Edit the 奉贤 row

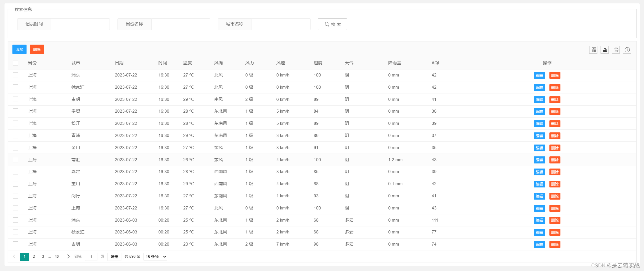click(x=539, y=112)
